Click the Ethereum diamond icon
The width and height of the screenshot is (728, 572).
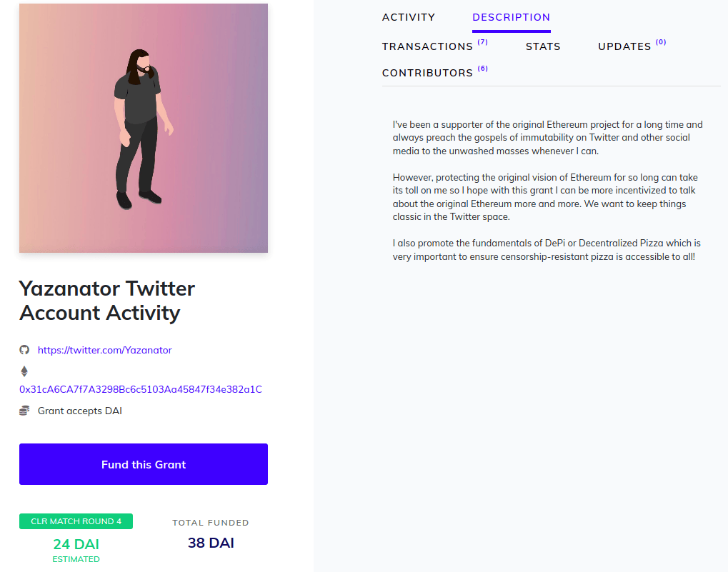tap(24, 371)
